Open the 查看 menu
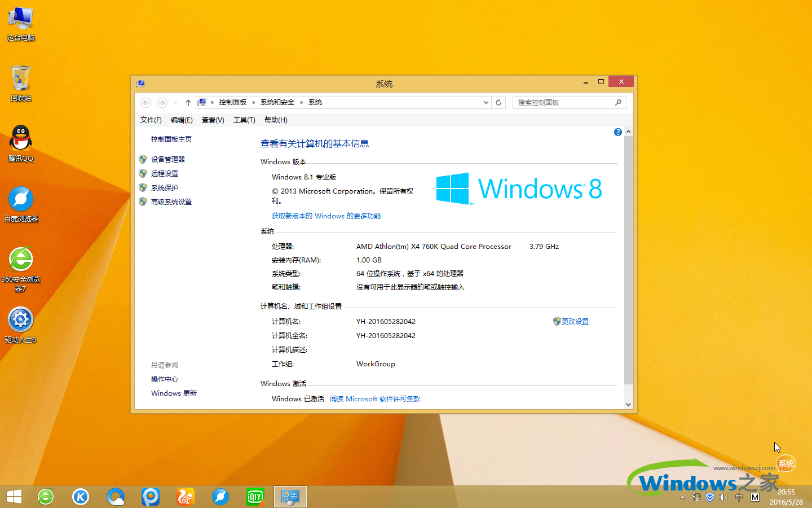Viewport: 812px width, 508px height. point(213,120)
